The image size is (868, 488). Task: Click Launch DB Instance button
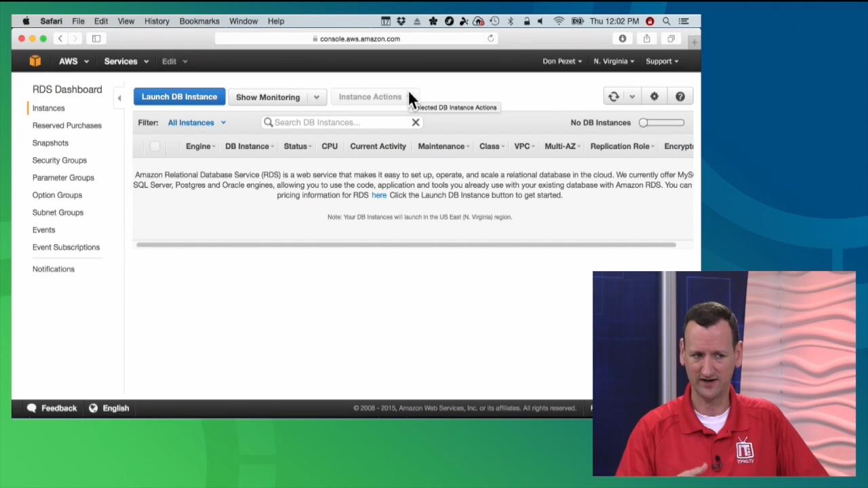coord(179,97)
